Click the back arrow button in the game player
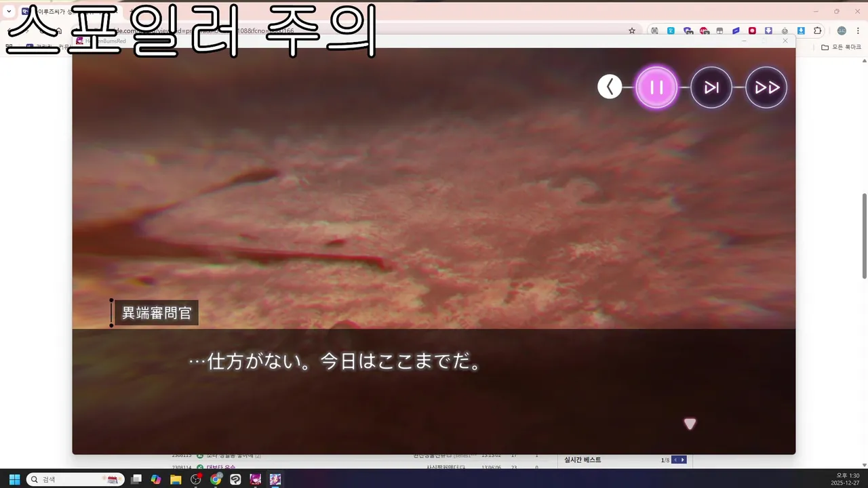This screenshot has width=868, height=488. coord(610,87)
